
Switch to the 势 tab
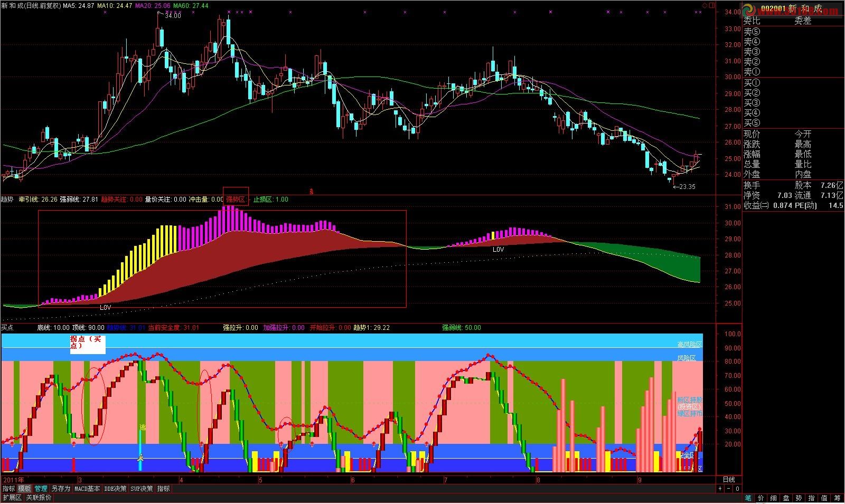click(799, 498)
